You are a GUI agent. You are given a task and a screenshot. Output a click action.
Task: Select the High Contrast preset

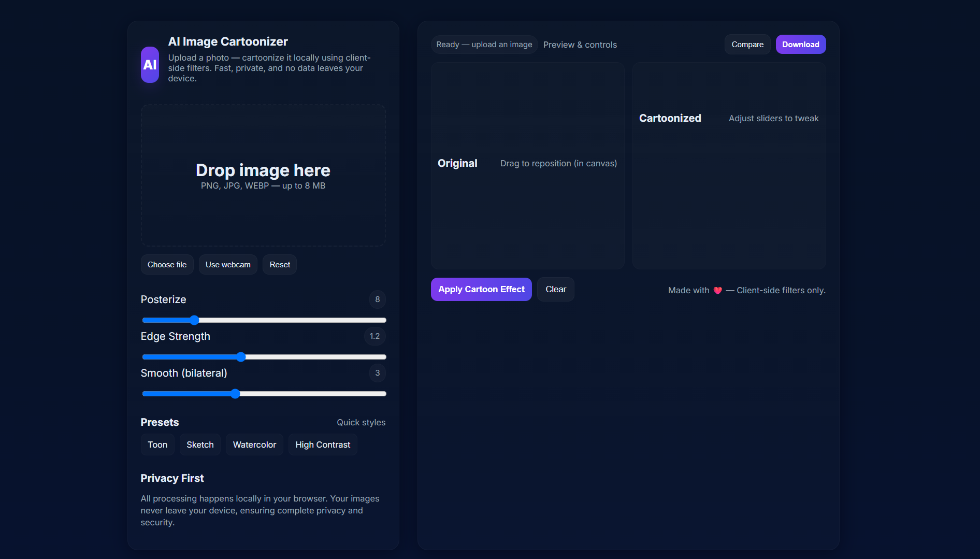[323, 445]
